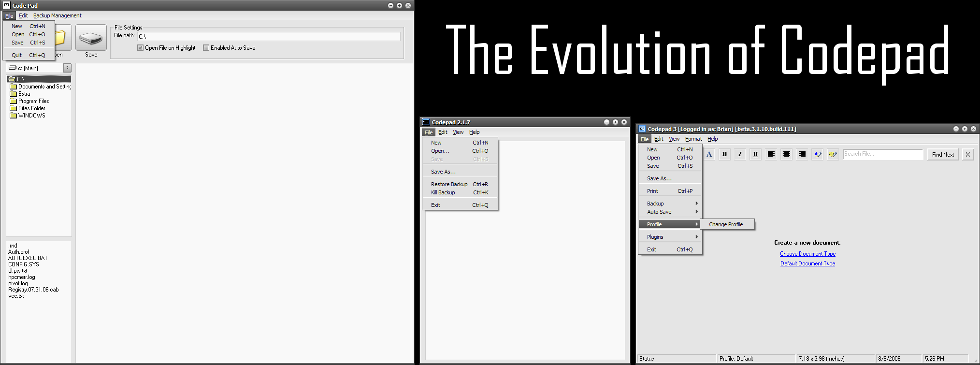Click the 7.18 x 3.98 (Inches) status entry
The height and width of the screenshot is (365, 980).
pyautogui.click(x=835, y=359)
